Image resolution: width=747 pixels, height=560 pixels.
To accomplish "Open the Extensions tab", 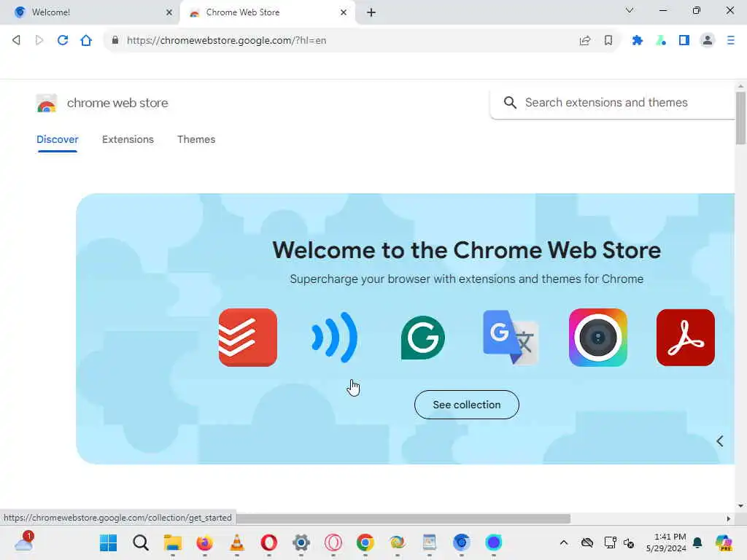I will click(x=128, y=139).
